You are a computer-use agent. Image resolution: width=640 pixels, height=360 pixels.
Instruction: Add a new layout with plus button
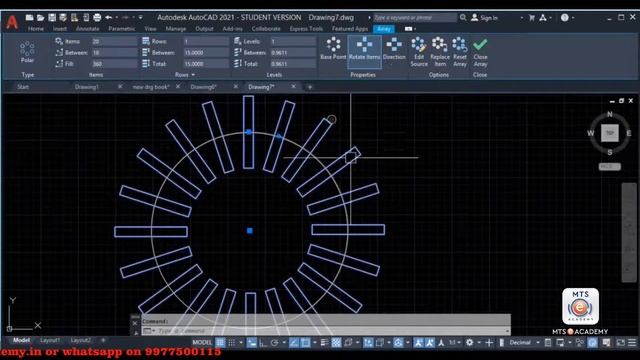pyautogui.click(x=103, y=340)
